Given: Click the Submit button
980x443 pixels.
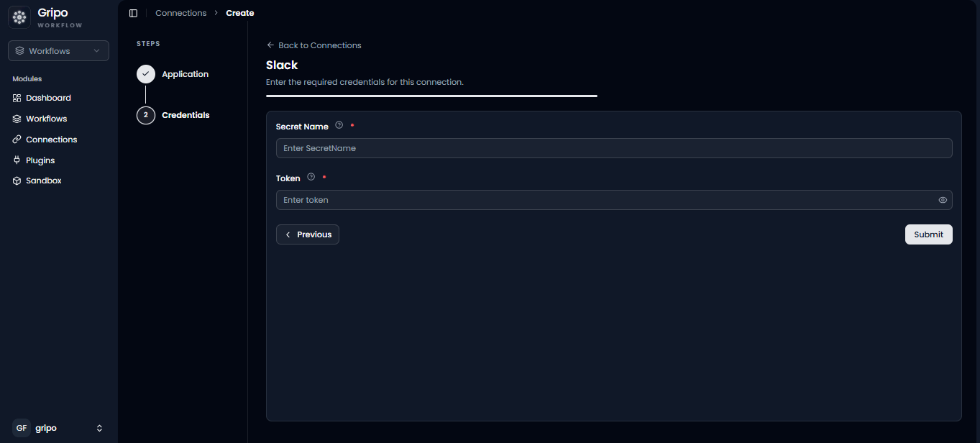Looking at the screenshot, I should [928, 234].
